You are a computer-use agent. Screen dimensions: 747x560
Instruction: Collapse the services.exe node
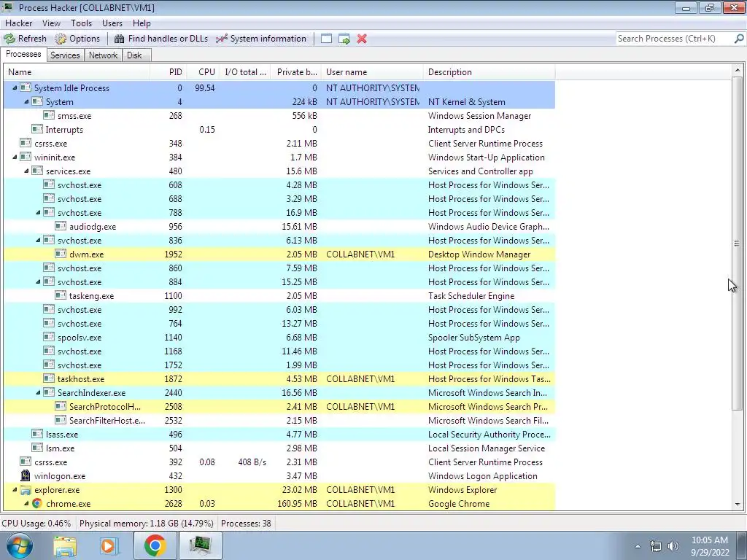(x=26, y=171)
